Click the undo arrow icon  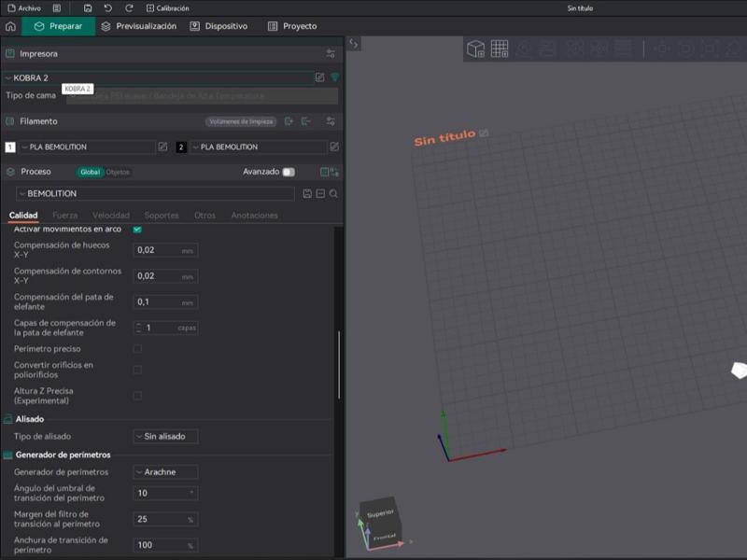point(108,7)
